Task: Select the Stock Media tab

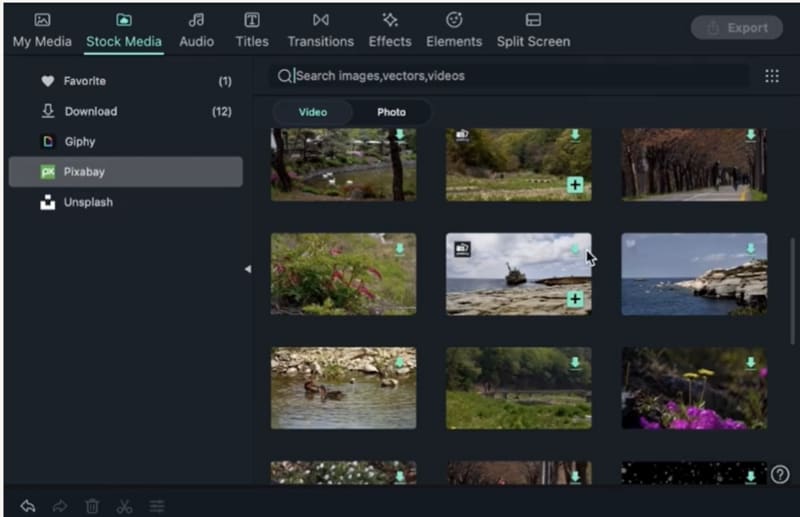Action: pos(124,31)
